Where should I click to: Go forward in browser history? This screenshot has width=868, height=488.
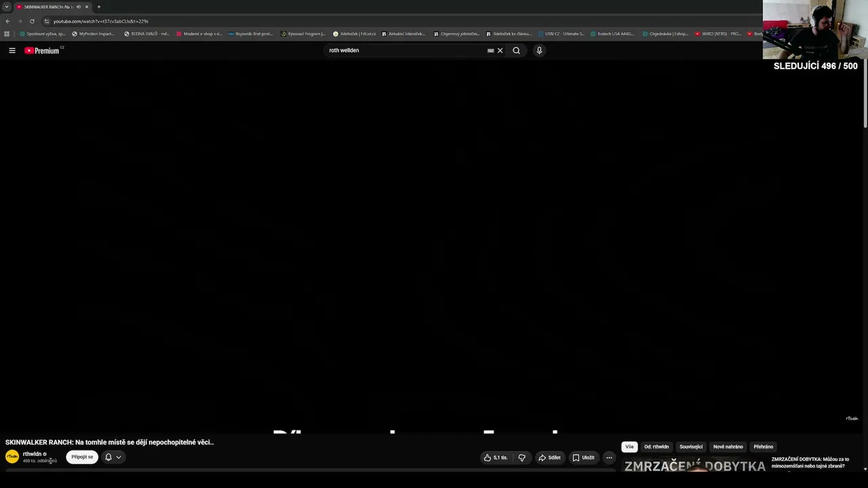point(20,21)
